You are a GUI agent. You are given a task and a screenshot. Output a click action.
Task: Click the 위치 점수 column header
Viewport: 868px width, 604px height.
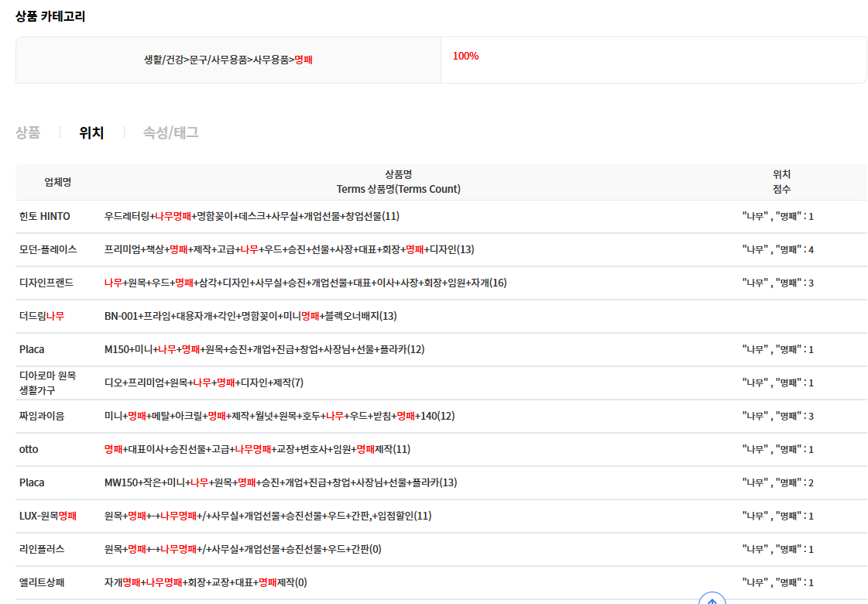pyautogui.click(x=781, y=182)
